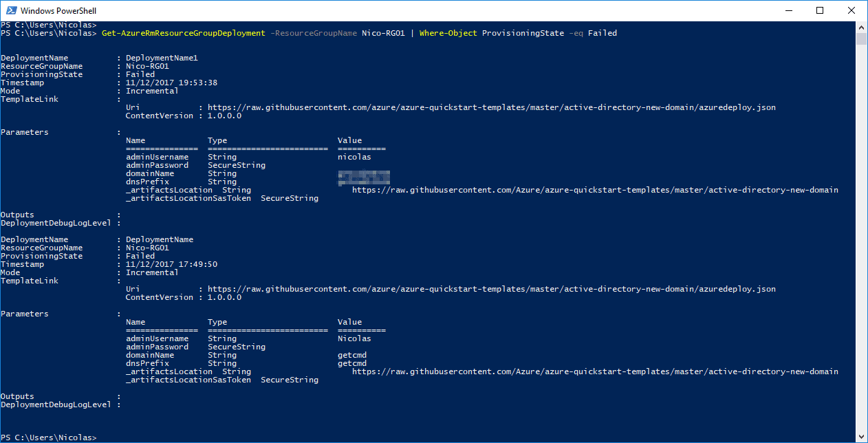Click the "Windows PowerShell" title text
The height and width of the screenshot is (443, 868).
(x=58, y=11)
